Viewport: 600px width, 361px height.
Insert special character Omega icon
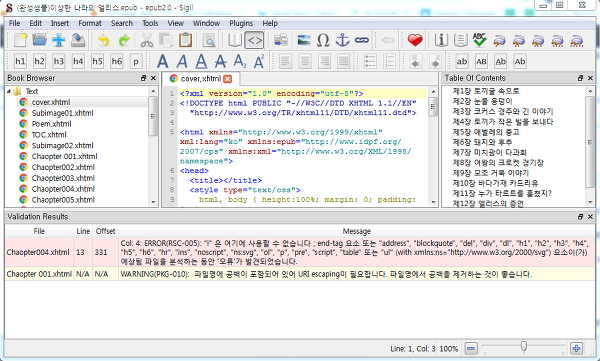pyautogui.click(x=323, y=40)
